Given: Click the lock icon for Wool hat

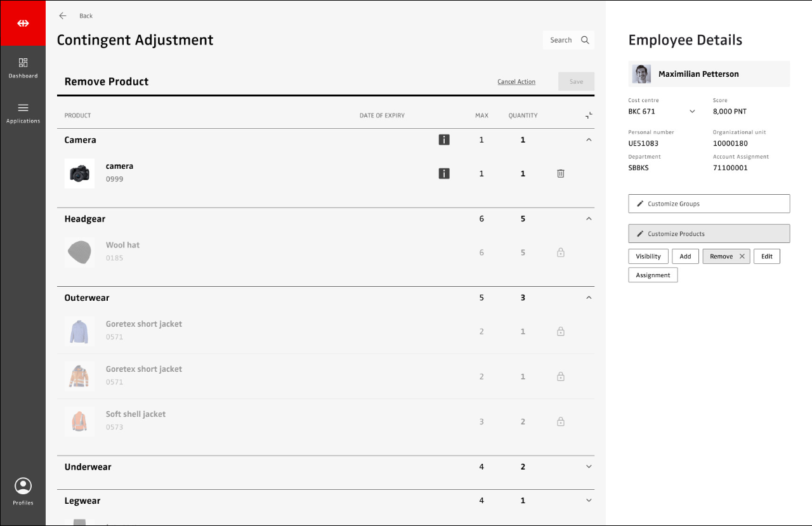Looking at the screenshot, I should [561, 253].
